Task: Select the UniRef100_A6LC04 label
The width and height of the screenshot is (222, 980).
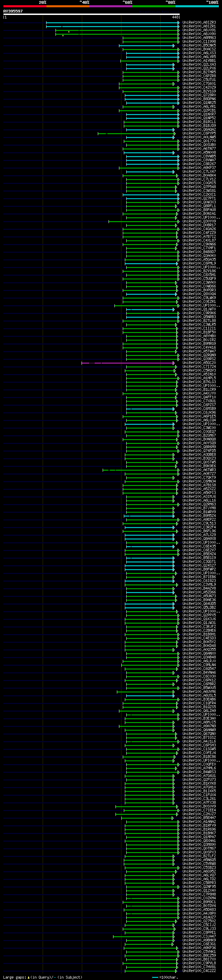Action: [199, 420]
